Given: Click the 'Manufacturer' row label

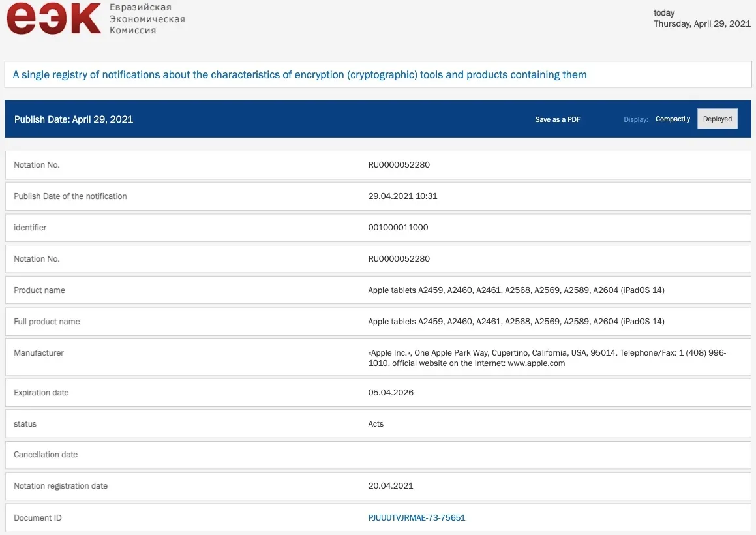Looking at the screenshot, I should click(38, 353).
